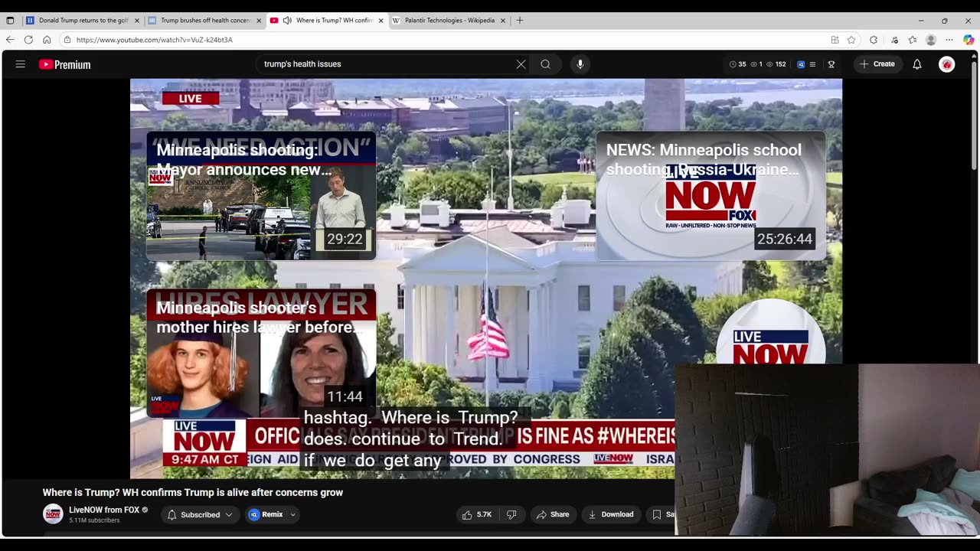Click the Remix button
This screenshot has width=980, height=551.
pyautogui.click(x=266, y=515)
